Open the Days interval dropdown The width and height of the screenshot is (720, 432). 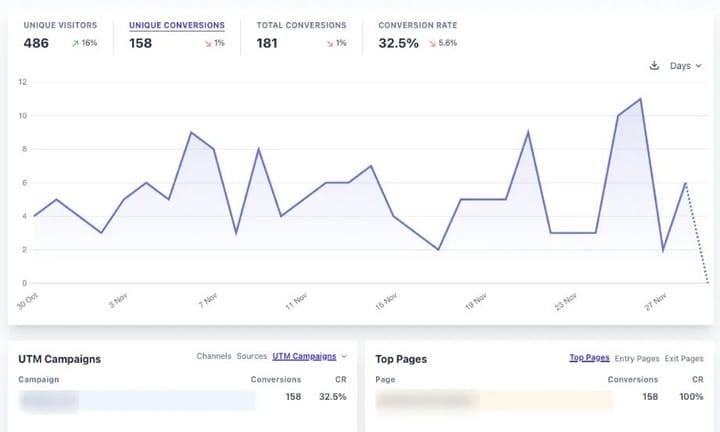click(686, 66)
